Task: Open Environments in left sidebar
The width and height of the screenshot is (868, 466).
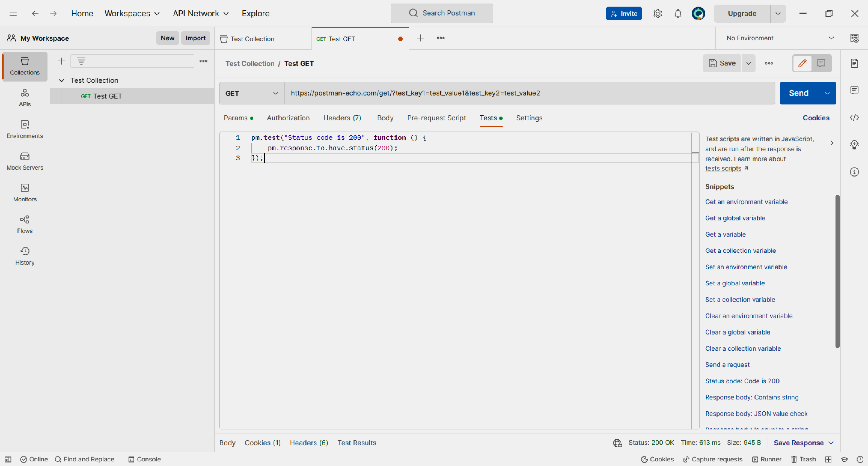Action: click(25, 129)
